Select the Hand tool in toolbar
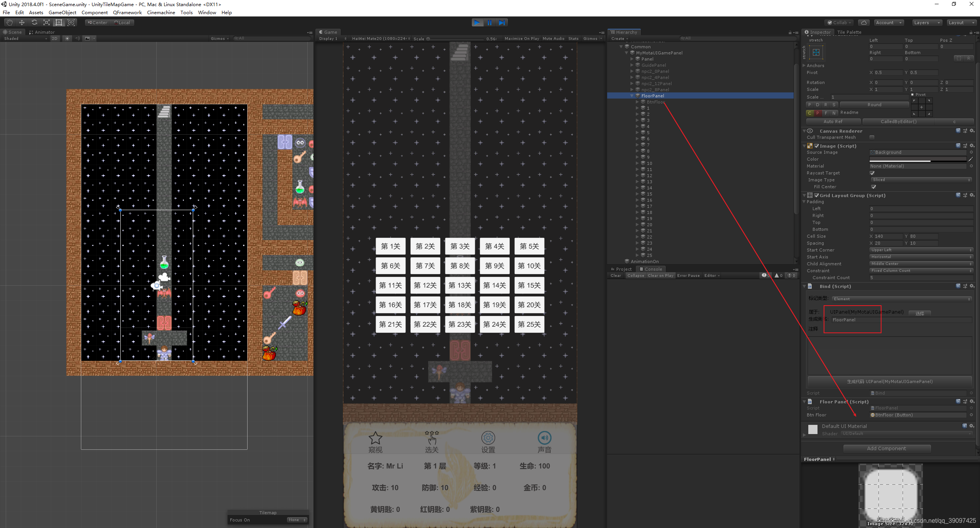This screenshot has height=528, width=980. pyautogui.click(x=10, y=23)
